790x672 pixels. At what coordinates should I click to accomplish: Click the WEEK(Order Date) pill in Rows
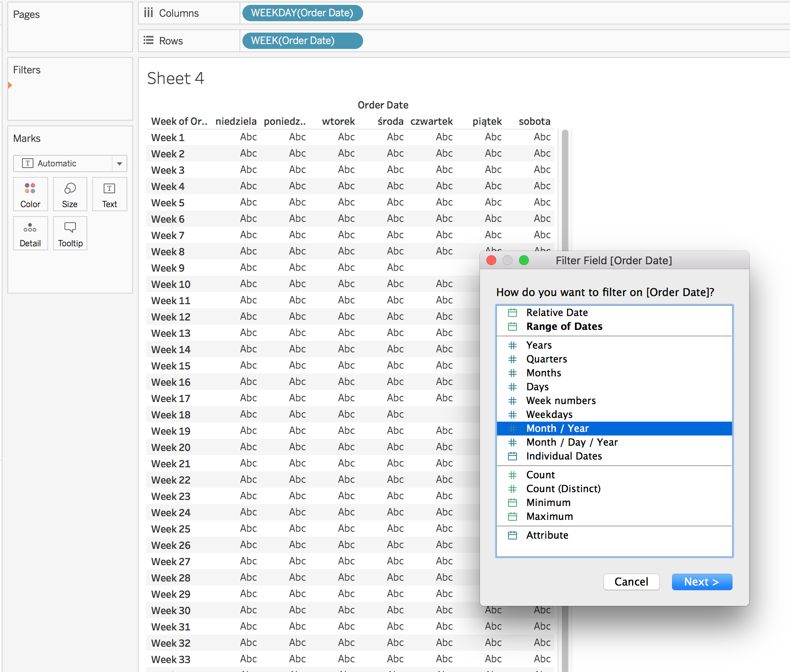pos(302,40)
